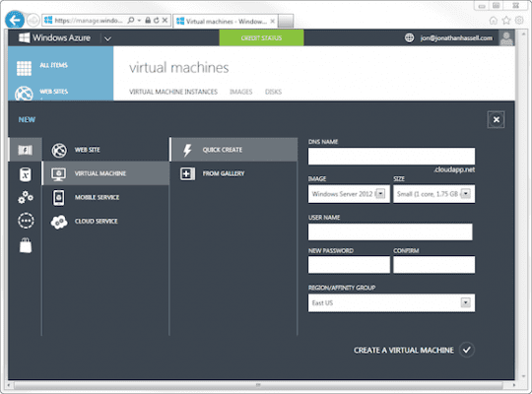Click the browser forward arrow button

point(33,21)
